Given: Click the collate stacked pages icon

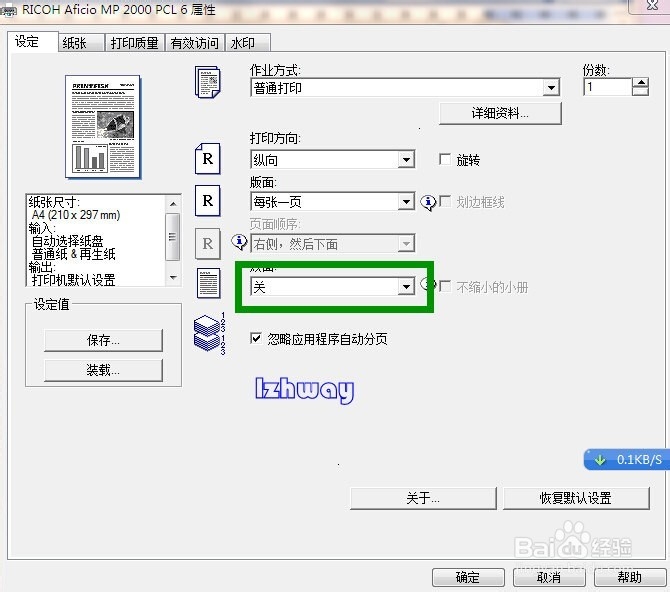Looking at the screenshot, I should (x=209, y=333).
